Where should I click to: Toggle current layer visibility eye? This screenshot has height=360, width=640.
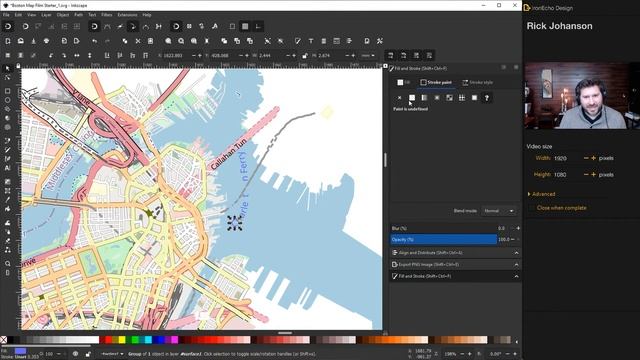pyautogui.click(x=75, y=353)
